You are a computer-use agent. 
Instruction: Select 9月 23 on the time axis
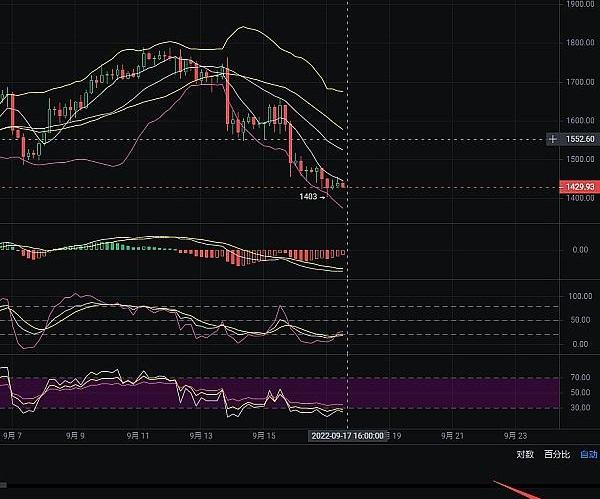pyautogui.click(x=516, y=436)
